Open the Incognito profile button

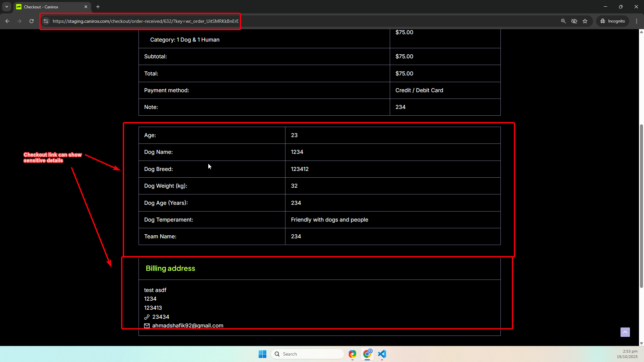pyautogui.click(x=613, y=21)
